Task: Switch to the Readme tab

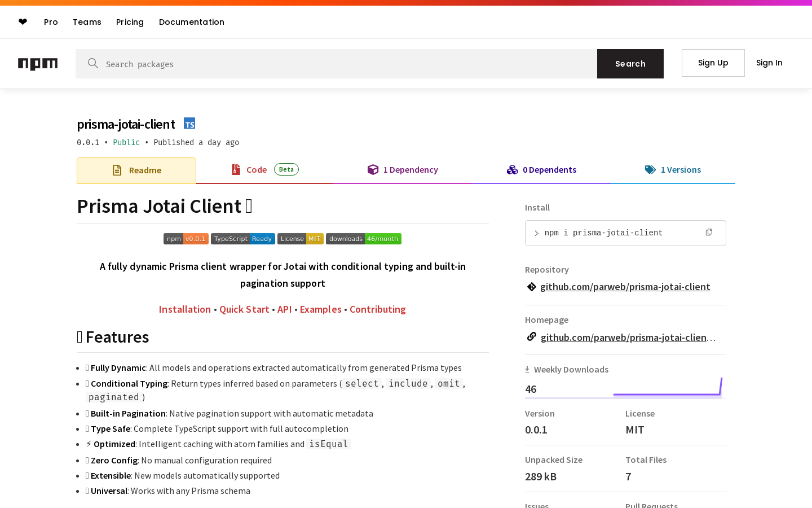Action: click(x=136, y=170)
